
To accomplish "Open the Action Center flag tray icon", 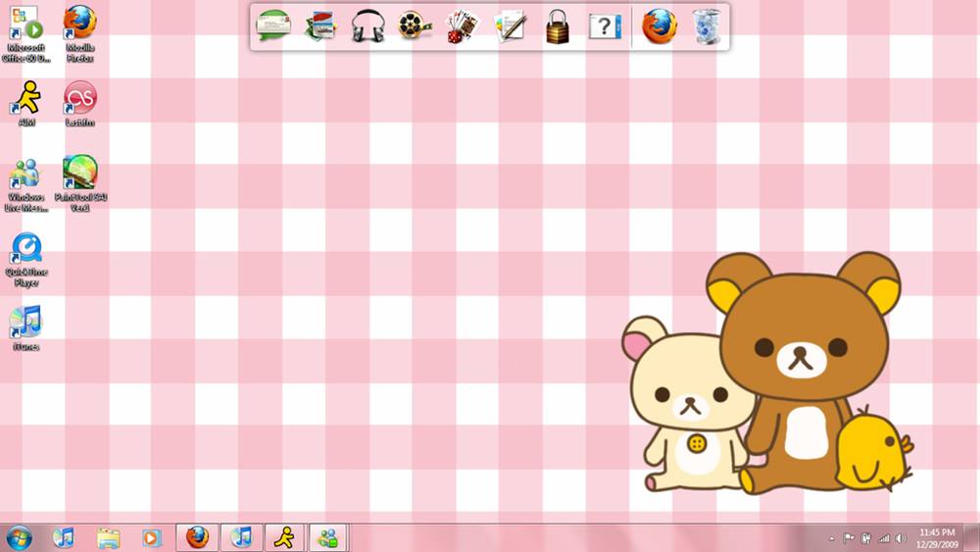I will [849, 538].
